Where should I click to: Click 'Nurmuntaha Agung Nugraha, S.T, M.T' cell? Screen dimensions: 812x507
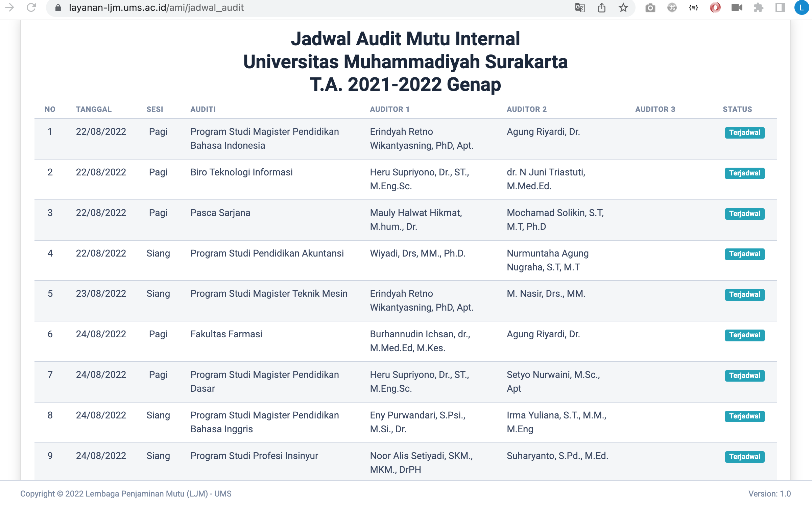pyautogui.click(x=548, y=260)
